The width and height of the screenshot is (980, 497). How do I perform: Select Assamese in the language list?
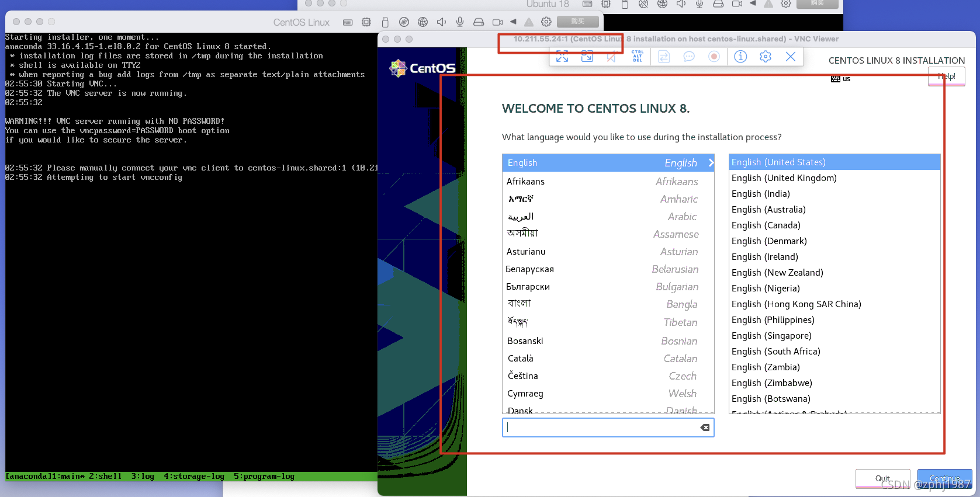pyautogui.click(x=608, y=234)
